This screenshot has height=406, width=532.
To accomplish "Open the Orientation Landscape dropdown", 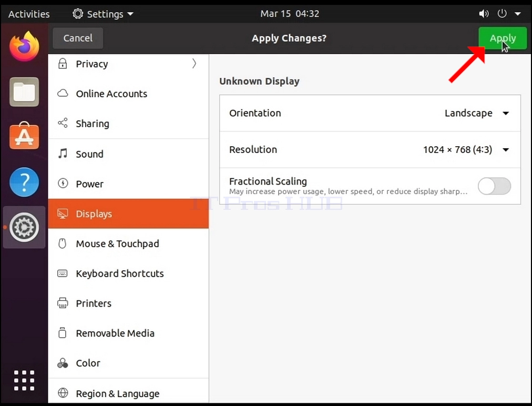I will pos(477,113).
